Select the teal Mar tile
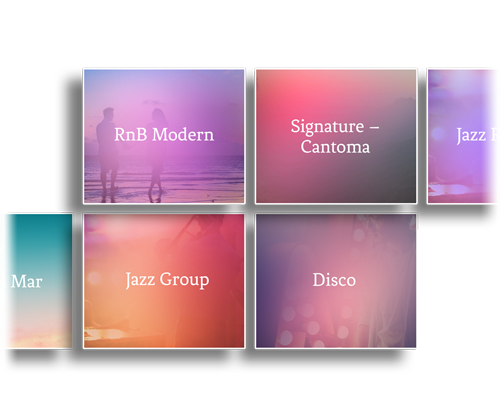The width and height of the screenshot is (500, 417). pos(39,281)
